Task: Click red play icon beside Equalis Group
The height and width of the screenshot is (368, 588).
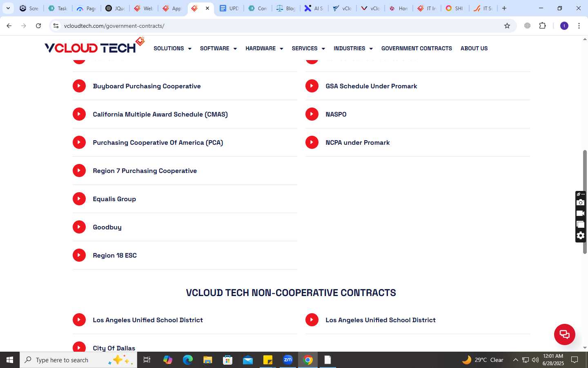Action: (x=79, y=199)
